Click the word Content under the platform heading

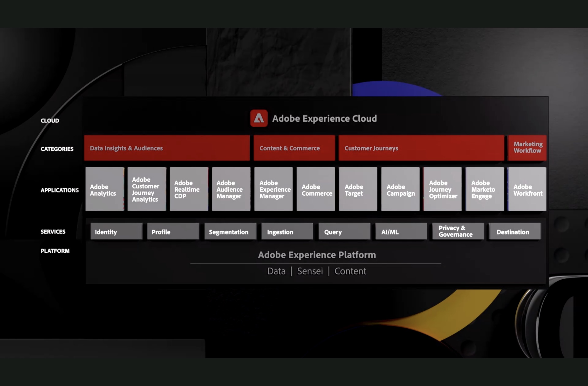(350, 271)
